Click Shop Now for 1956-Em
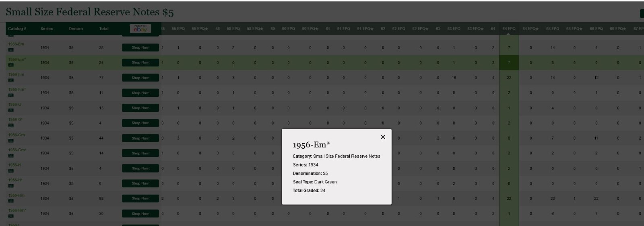 click(x=140, y=47)
